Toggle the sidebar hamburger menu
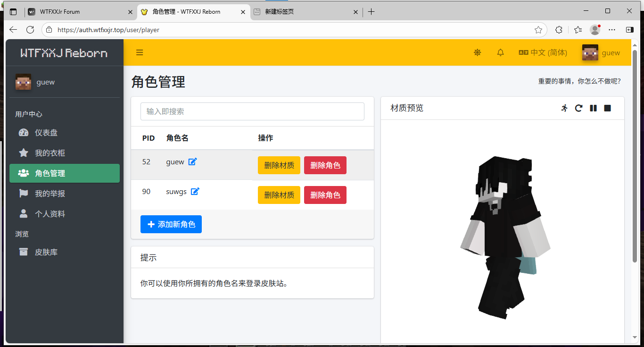The width and height of the screenshot is (644, 347). point(140,52)
